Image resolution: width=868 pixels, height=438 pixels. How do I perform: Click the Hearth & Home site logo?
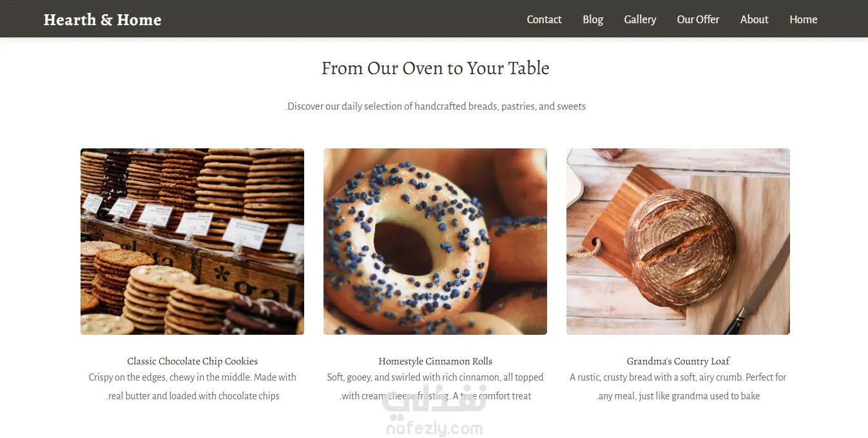(102, 19)
